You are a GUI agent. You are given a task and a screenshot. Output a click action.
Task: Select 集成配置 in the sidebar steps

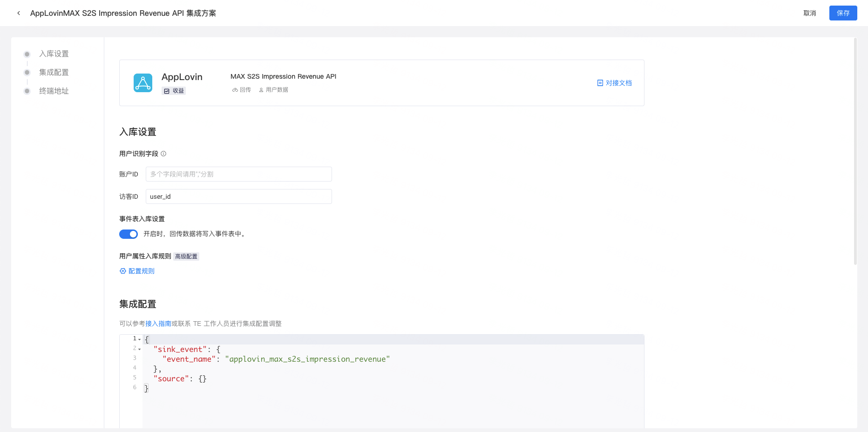pyautogui.click(x=54, y=72)
